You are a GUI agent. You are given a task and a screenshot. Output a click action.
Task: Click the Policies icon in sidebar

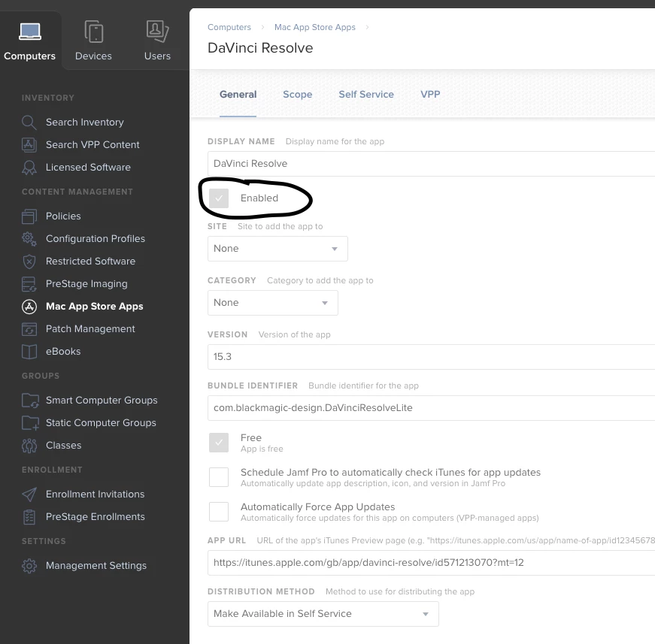pyautogui.click(x=29, y=216)
